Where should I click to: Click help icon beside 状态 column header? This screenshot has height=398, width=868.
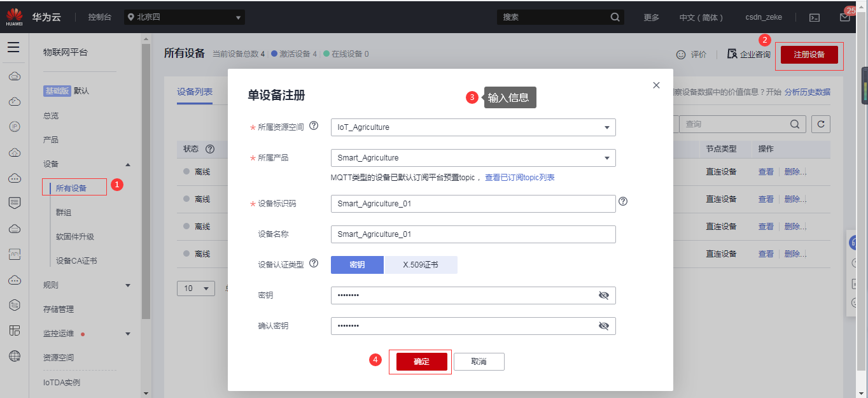209,149
